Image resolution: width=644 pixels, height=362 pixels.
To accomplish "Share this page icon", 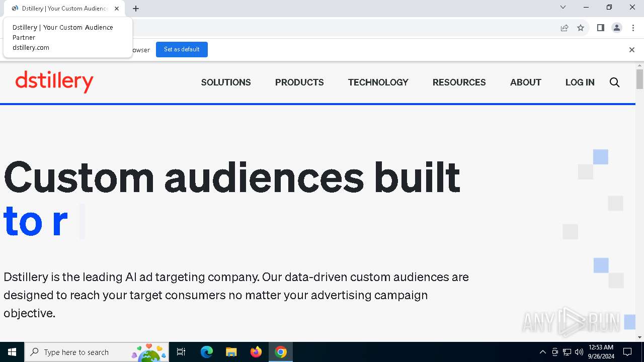I will coord(565,28).
